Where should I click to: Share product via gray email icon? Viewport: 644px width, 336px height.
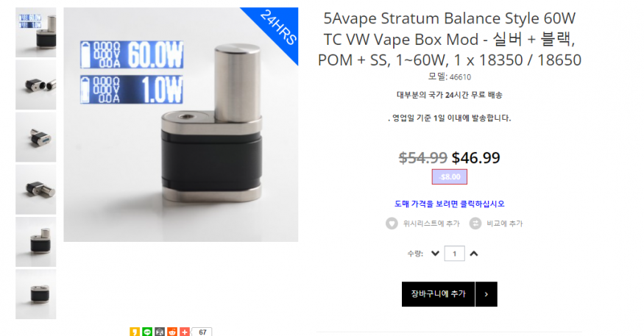[x=160, y=332]
